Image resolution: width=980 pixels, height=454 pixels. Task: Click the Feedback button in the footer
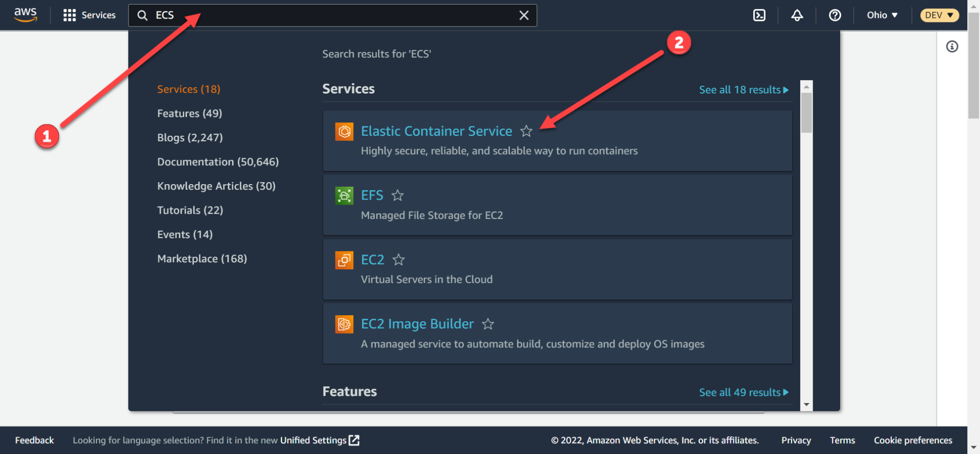(x=34, y=440)
